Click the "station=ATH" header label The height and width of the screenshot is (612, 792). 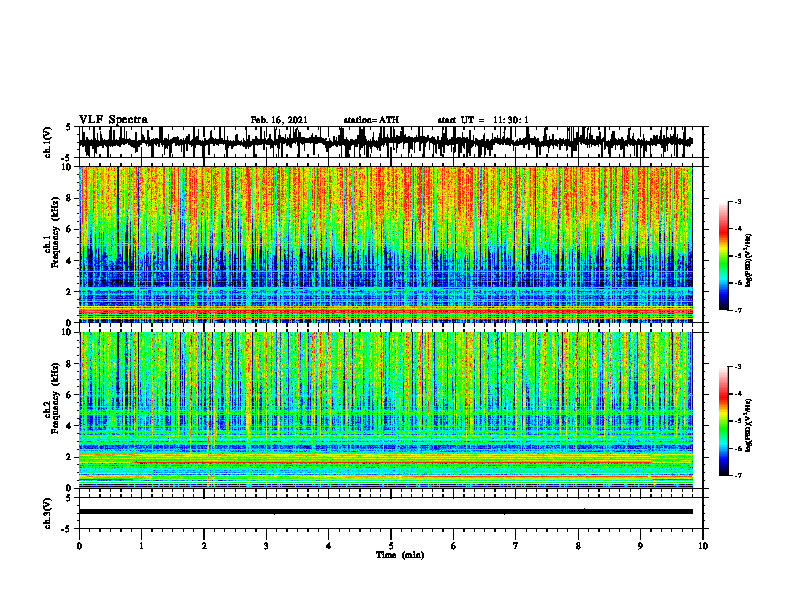pyautogui.click(x=371, y=120)
